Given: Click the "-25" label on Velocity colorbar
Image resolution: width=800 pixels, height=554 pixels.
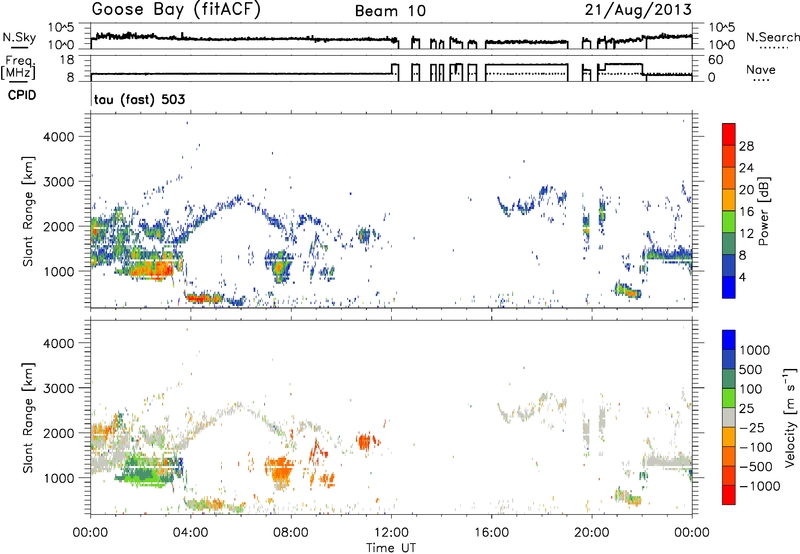Looking at the screenshot, I should click(x=752, y=427).
